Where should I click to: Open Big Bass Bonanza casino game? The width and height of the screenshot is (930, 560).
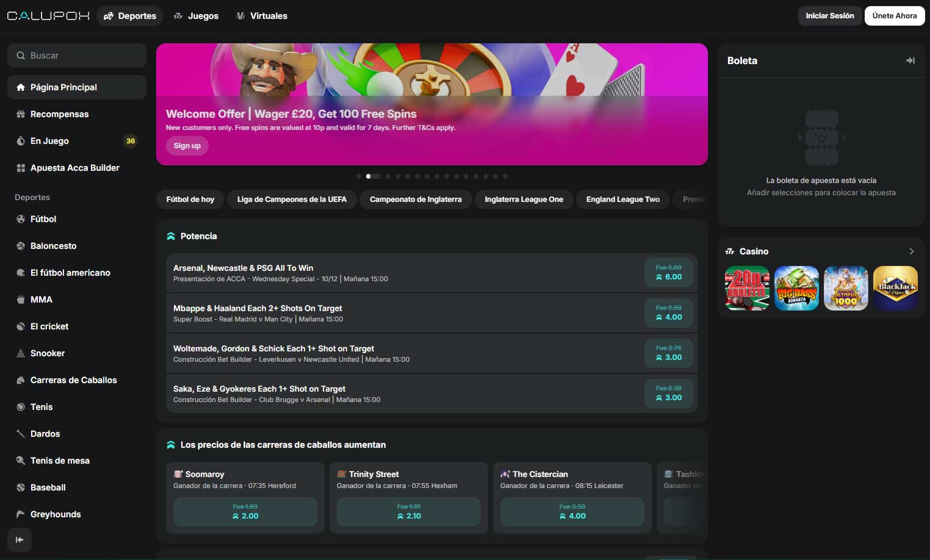tap(796, 288)
